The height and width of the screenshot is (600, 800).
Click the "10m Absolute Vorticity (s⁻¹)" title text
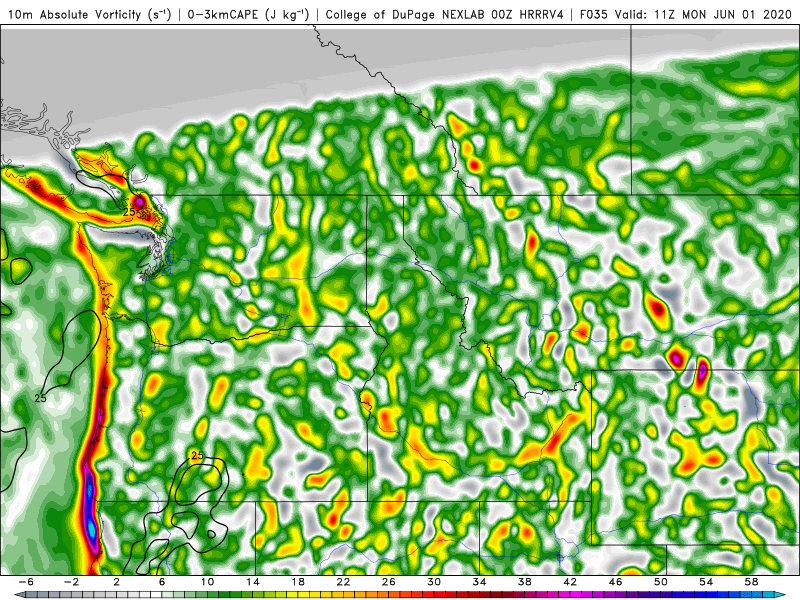[89, 14]
